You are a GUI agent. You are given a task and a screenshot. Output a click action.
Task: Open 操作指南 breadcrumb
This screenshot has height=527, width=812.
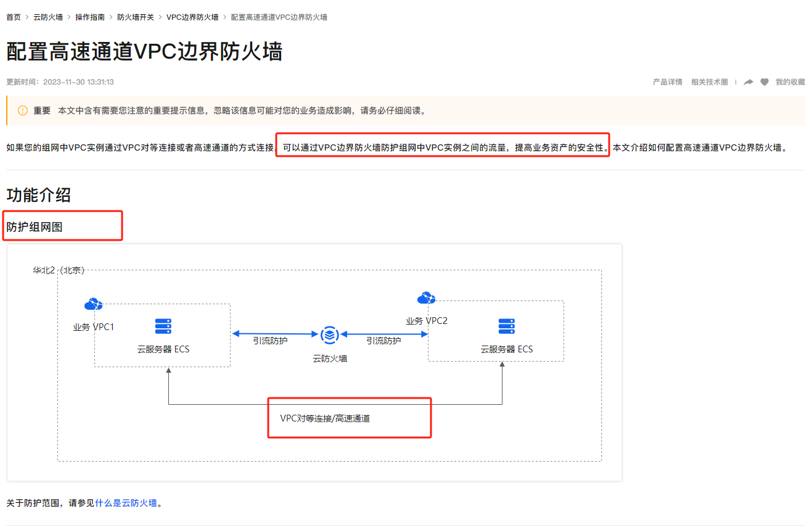click(90, 17)
